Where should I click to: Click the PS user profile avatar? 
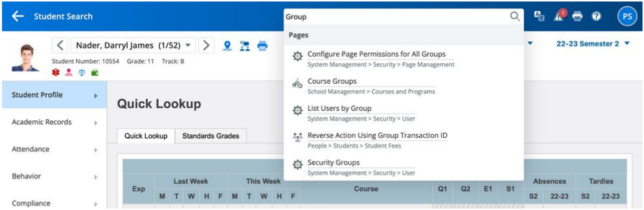click(x=626, y=17)
